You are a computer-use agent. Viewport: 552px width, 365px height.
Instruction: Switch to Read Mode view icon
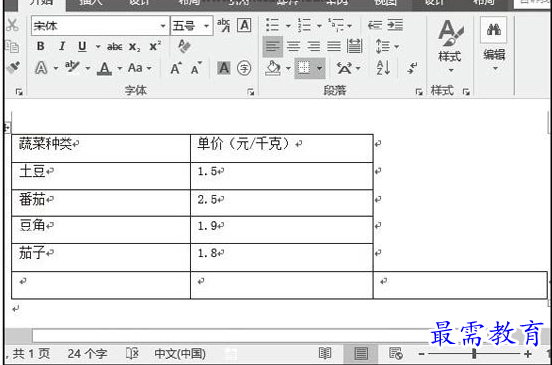[x=325, y=353]
